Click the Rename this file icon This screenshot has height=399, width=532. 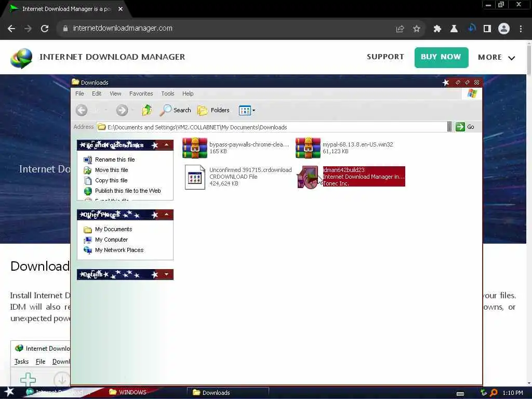[x=87, y=160]
